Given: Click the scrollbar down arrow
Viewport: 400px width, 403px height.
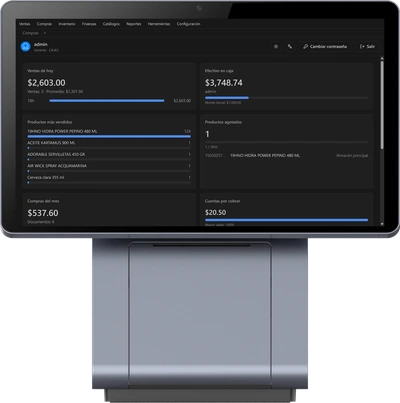Looking at the screenshot, I should point(382,224).
